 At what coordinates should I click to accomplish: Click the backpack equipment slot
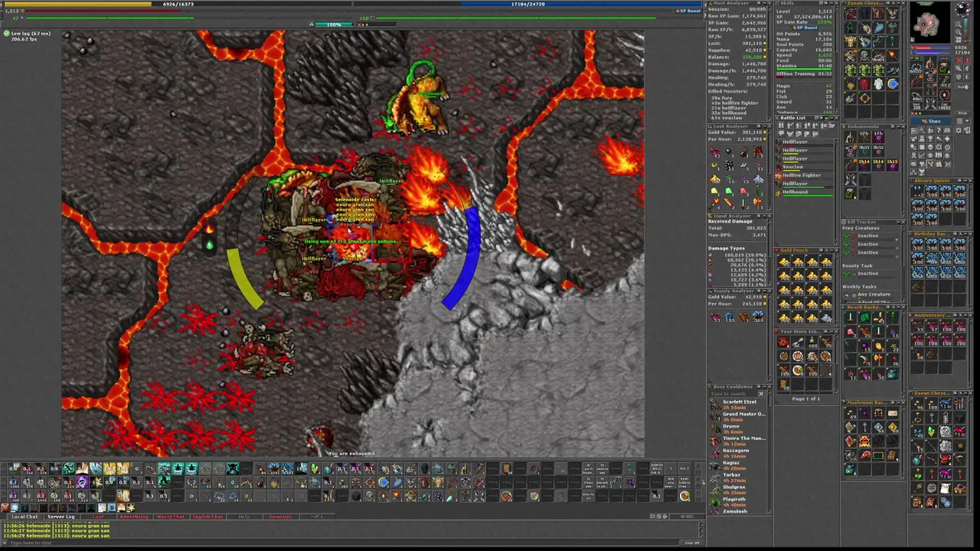(x=943, y=67)
